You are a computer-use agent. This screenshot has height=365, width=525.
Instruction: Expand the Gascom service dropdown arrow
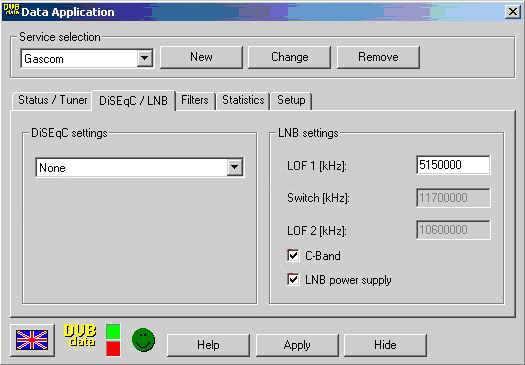coord(145,58)
